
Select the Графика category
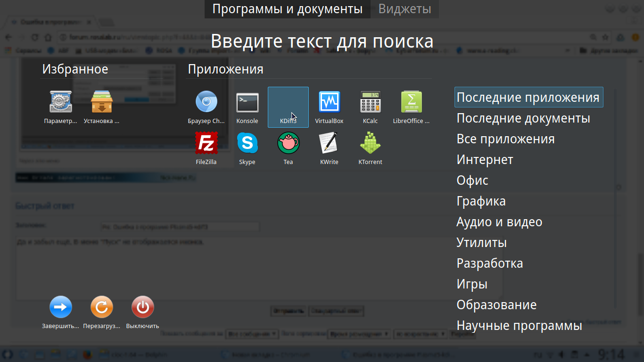(481, 201)
